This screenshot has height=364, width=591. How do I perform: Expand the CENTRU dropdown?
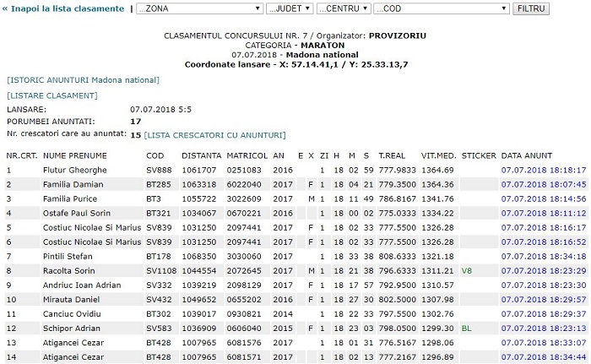coord(344,8)
